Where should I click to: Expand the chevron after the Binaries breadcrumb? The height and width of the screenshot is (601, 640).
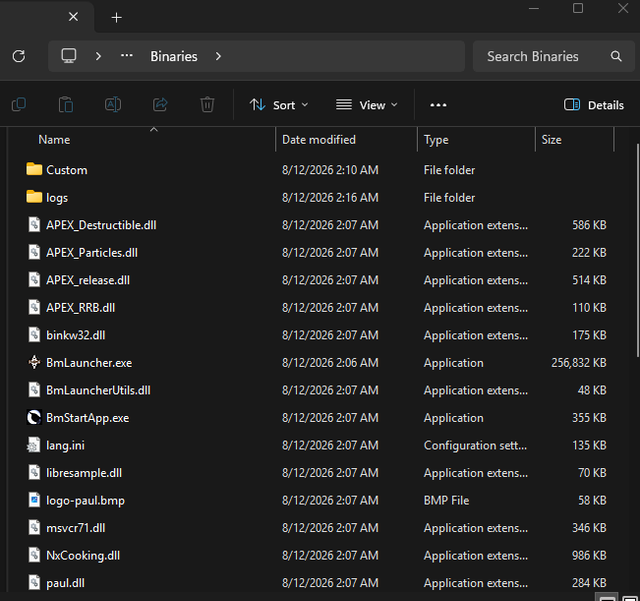pyautogui.click(x=218, y=56)
